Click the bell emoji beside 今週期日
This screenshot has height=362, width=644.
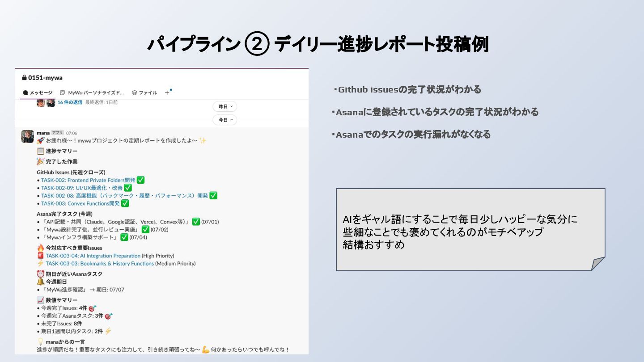point(40,282)
